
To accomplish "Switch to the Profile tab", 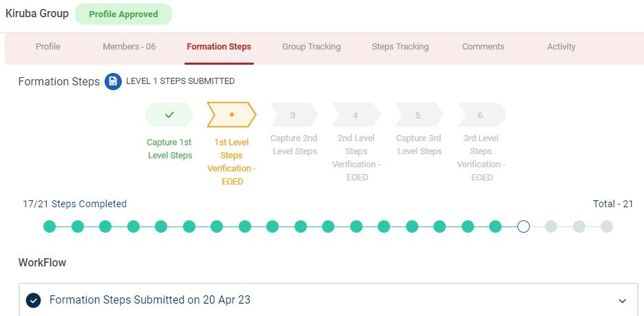I will pyautogui.click(x=48, y=47).
